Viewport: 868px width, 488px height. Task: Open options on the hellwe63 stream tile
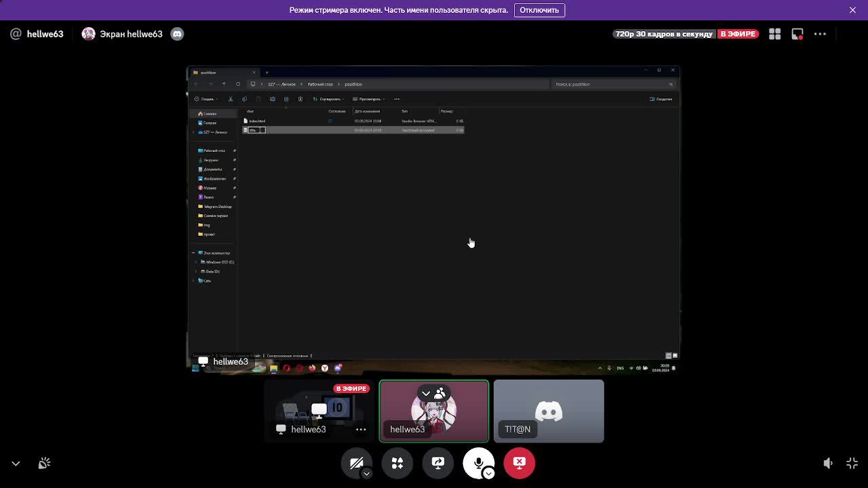click(361, 429)
